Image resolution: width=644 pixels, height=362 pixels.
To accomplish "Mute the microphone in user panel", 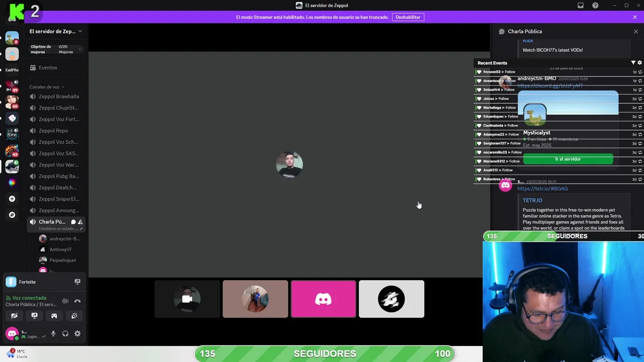I will pyautogui.click(x=53, y=334).
